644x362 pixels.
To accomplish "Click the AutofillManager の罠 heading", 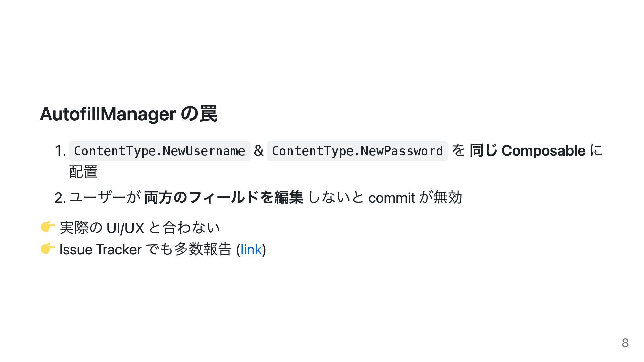I will click(128, 114).
